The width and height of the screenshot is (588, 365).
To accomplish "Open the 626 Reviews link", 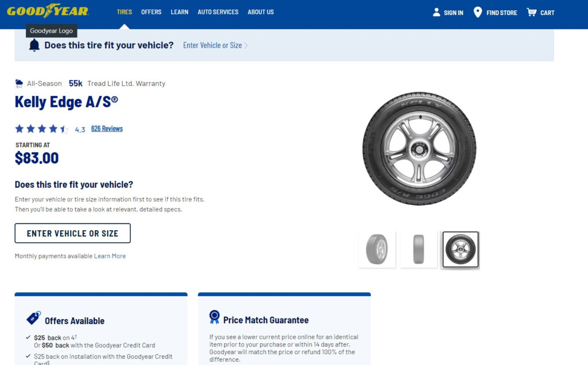I will tap(107, 129).
